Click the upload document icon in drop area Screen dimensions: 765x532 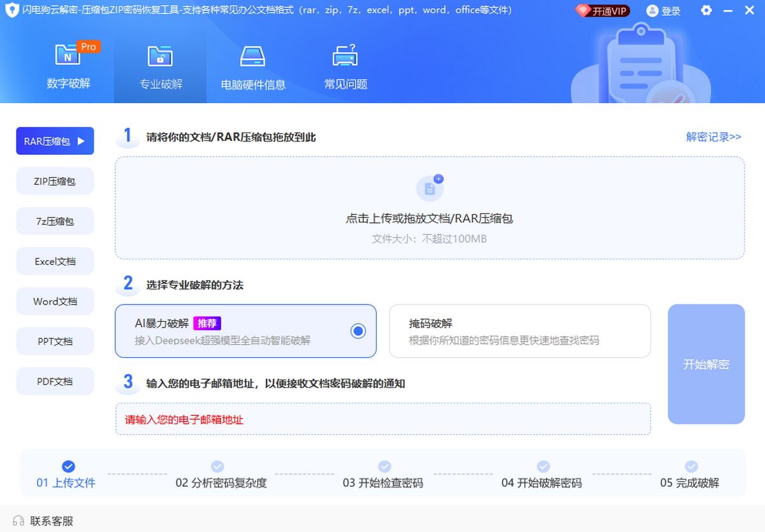[430, 188]
